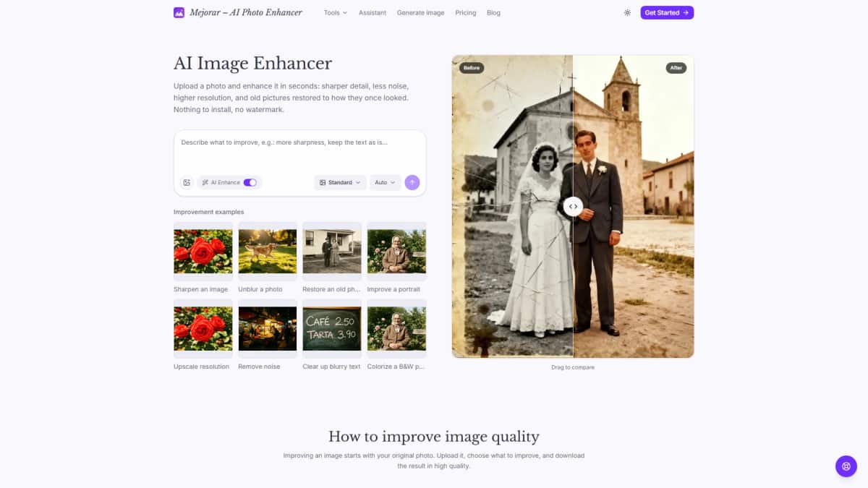The width and height of the screenshot is (868, 488).
Task: Open the Mejorar – AI Photo Enhancer home link
Action: (238, 12)
